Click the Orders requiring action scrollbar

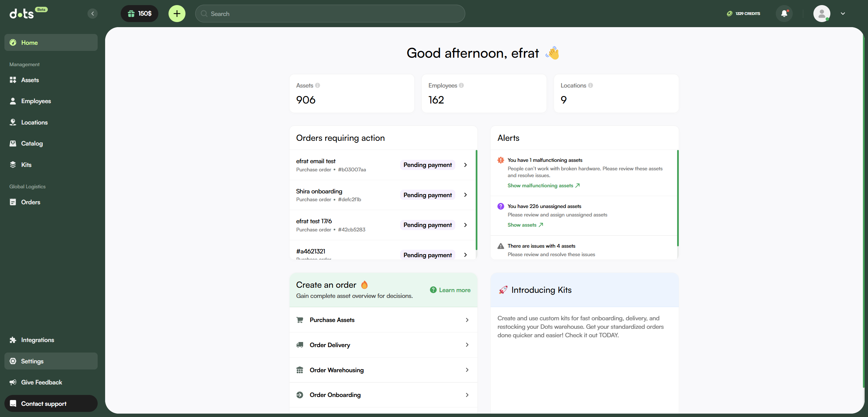(476, 200)
